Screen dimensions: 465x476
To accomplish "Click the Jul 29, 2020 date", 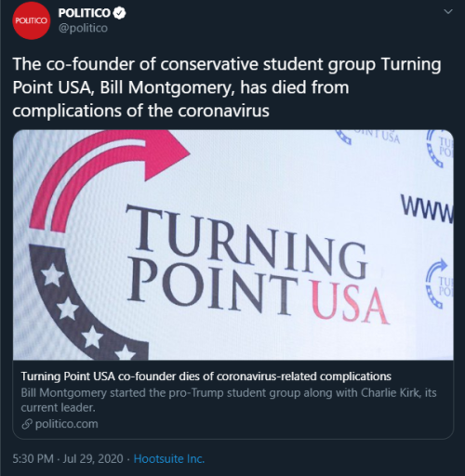I will pyautogui.click(x=93, y=458).
